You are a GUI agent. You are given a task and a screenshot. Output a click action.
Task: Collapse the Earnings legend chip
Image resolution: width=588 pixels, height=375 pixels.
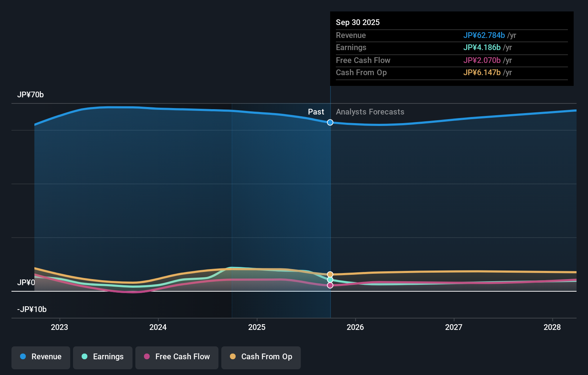point(103,357)
